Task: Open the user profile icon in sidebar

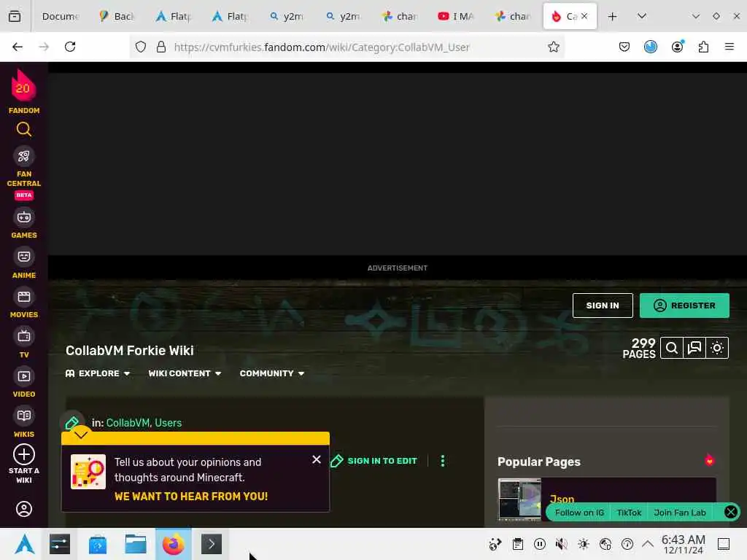Action: [24, 509]
